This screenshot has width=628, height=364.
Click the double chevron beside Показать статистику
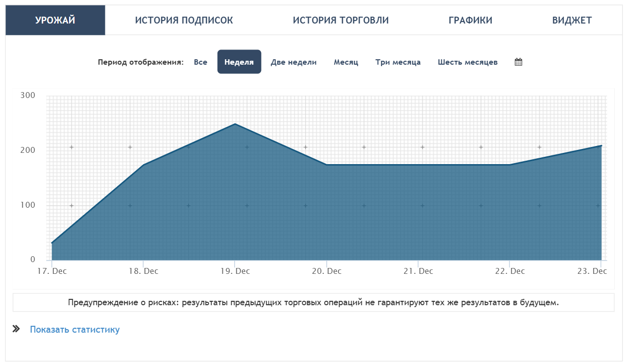click(x=16, y=329)
